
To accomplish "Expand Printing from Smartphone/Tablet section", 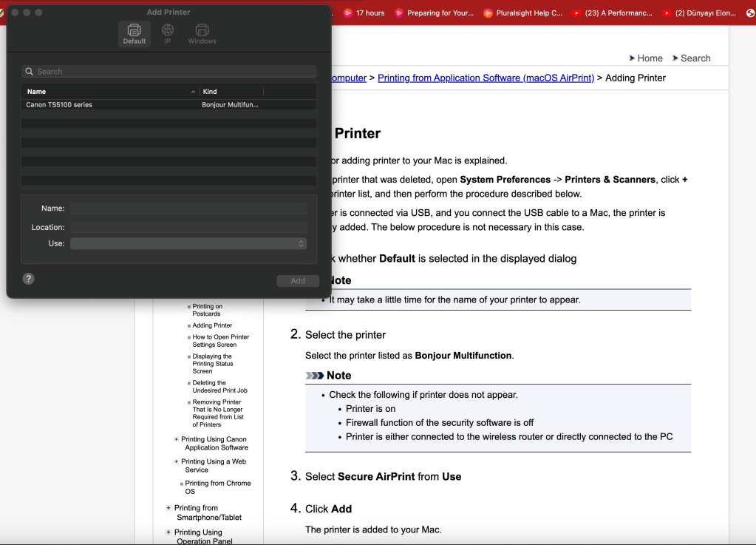I will (x=168, y=508).
